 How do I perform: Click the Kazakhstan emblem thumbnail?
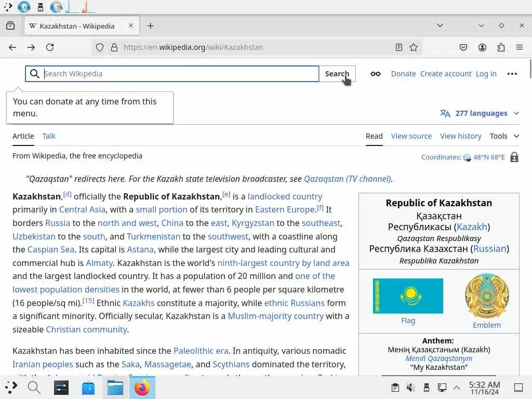click(x=487, y=296)
